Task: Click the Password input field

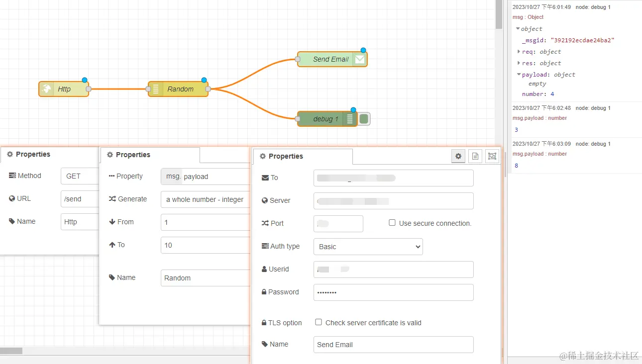Action: (x=394, y=292)
